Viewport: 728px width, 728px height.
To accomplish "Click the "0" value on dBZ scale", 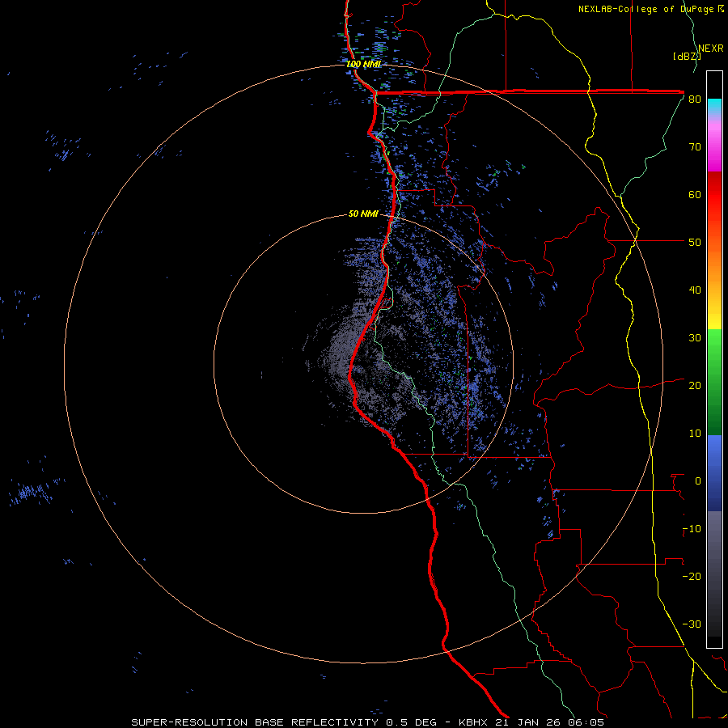I will (x=698, y=481).
